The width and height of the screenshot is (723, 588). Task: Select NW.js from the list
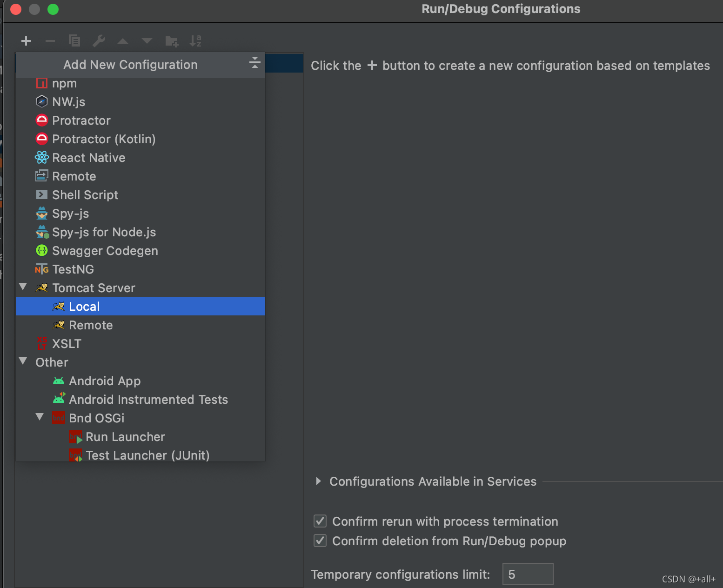[x=141, y=101]
